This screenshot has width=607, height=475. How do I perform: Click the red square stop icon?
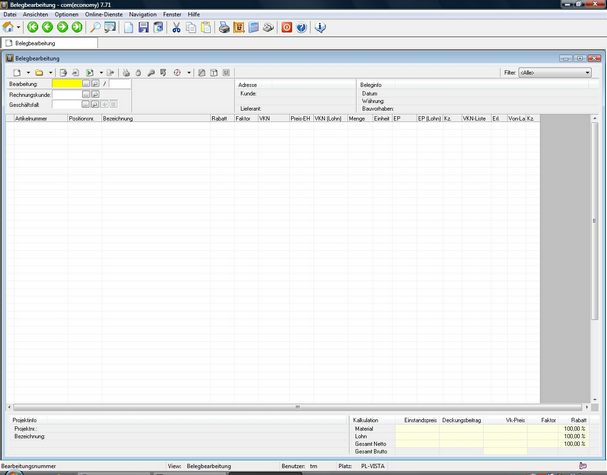(x=287, y=27)
